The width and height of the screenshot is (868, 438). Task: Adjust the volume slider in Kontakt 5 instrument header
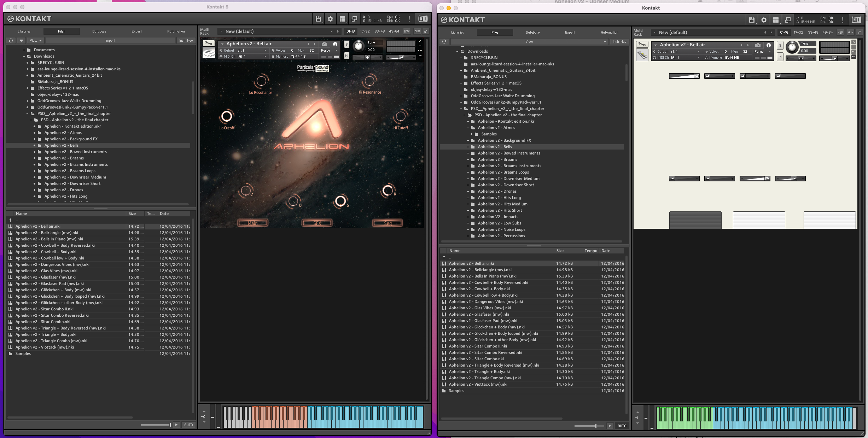coord(401,57)
